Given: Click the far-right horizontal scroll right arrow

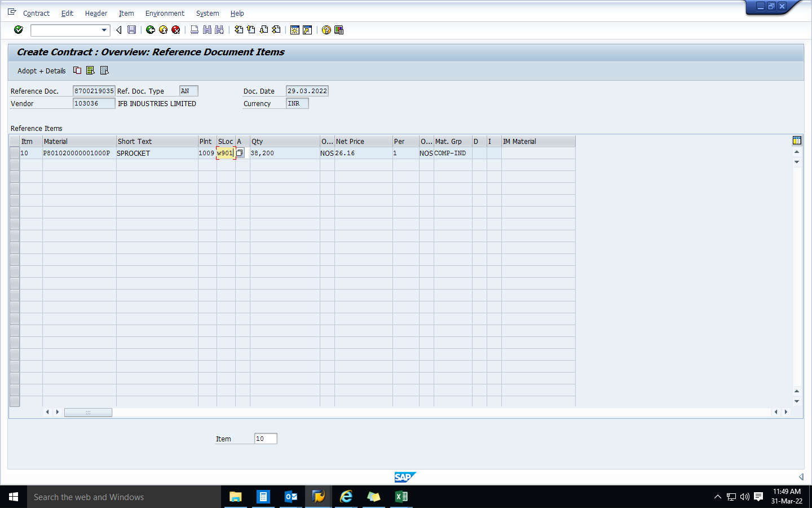Looking at the screenshot, I should pos(786,412).
